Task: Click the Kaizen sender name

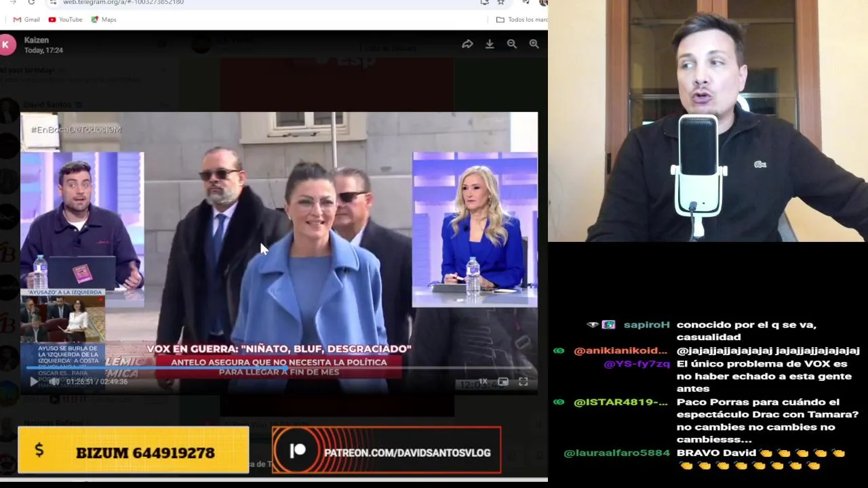Action: (x=37, y=40)
